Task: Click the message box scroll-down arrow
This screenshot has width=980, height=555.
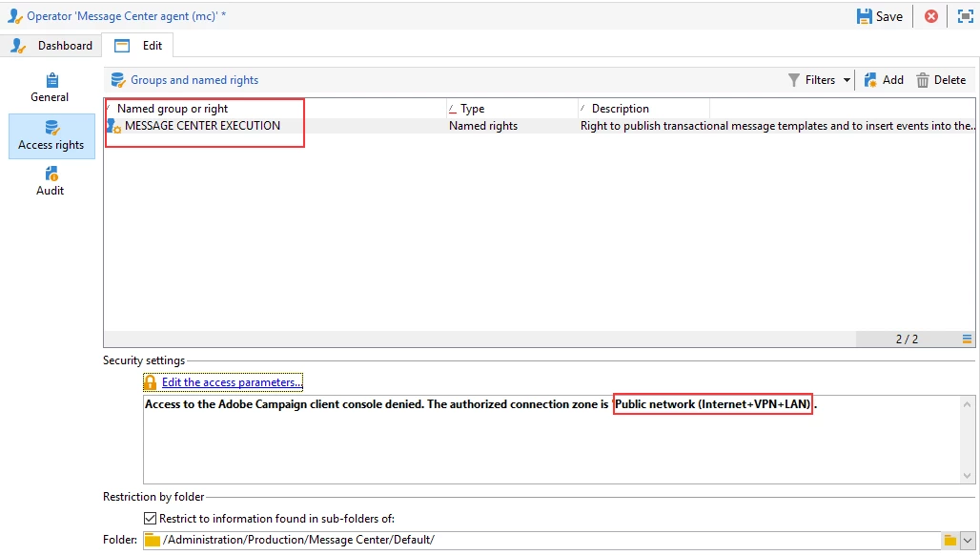Action: click(967, 476)
